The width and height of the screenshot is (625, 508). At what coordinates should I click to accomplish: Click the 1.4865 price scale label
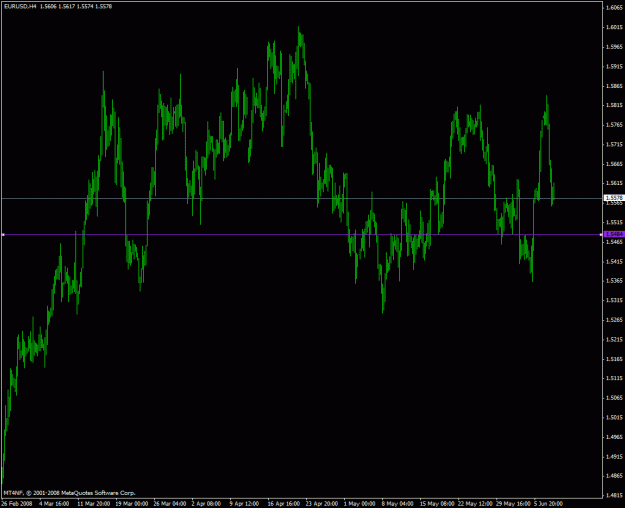coord(614,476)
